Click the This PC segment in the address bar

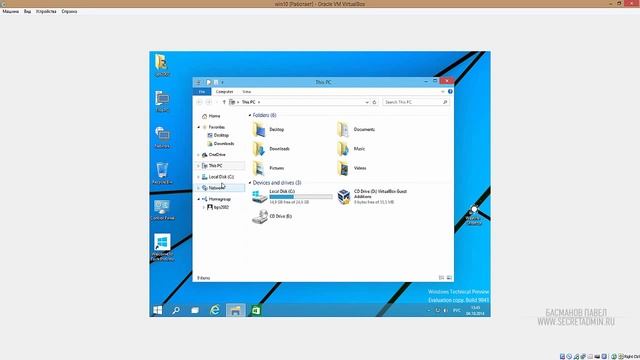(x=249, y=102)
